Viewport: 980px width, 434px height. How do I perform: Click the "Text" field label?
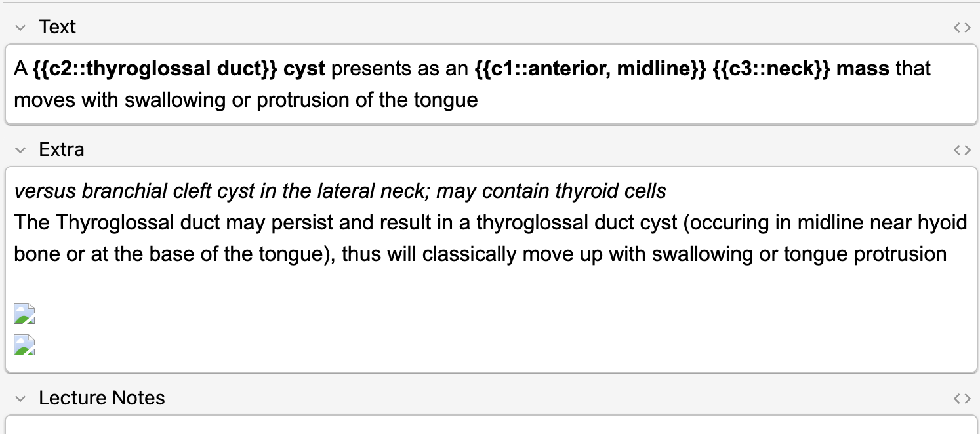click(57, 27)
